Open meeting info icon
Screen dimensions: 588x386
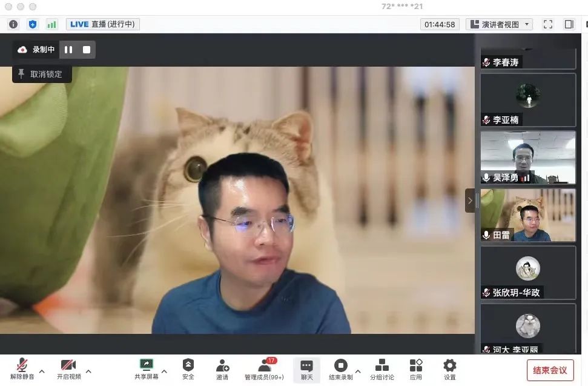tap(13, 24)
